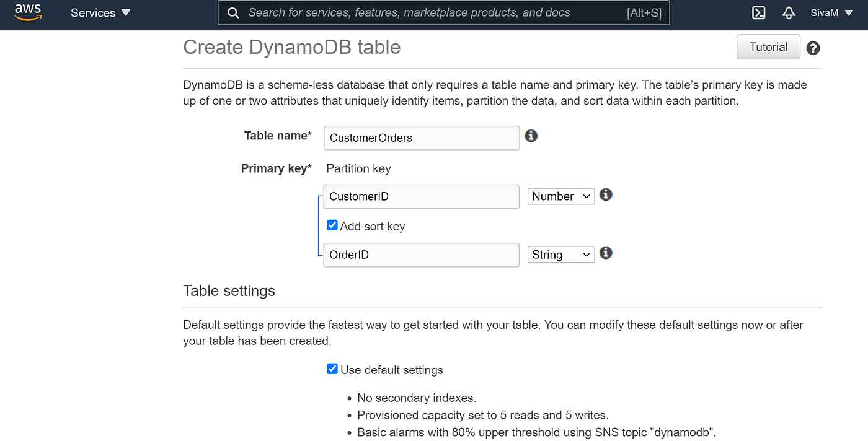This screenshot has width=868, height=441.
Task: Click the info icon beside Table name
Action: pos(531,136)
